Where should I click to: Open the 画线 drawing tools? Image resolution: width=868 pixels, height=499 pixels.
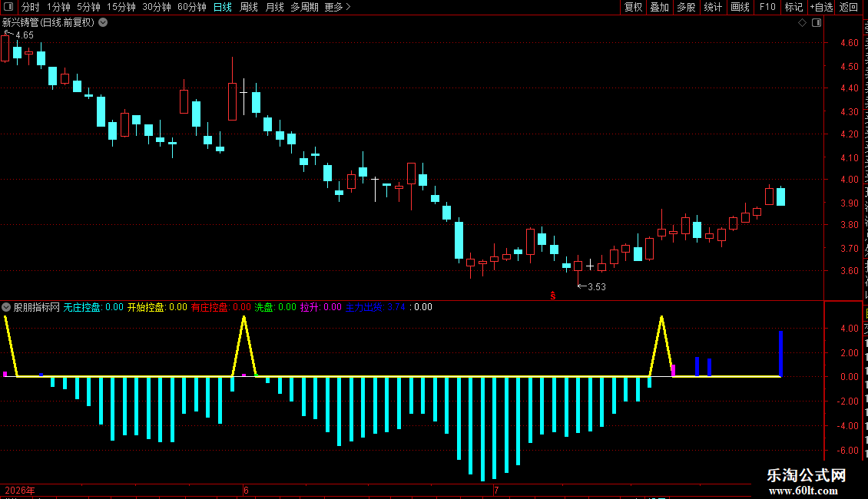click(740, 7)
